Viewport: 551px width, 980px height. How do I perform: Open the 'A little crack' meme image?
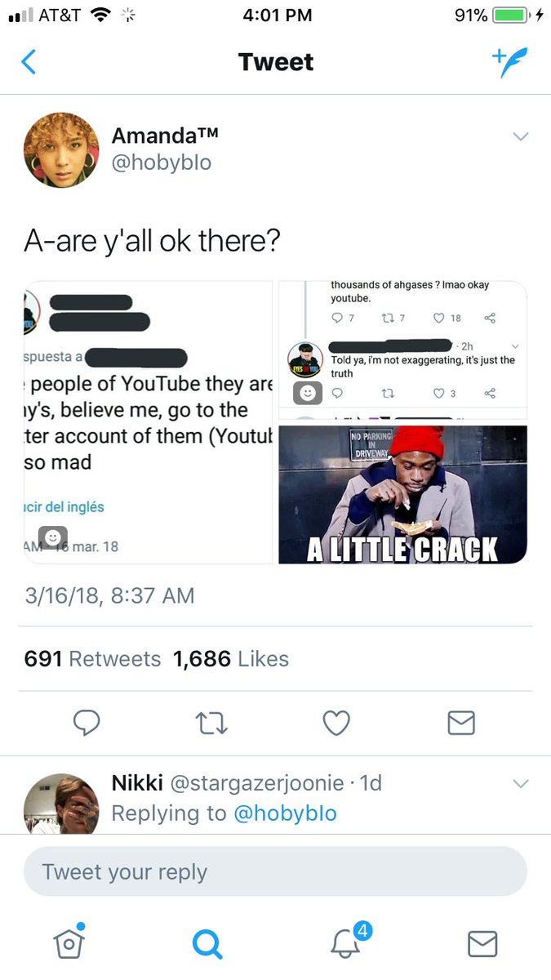[x=403, y=494]
